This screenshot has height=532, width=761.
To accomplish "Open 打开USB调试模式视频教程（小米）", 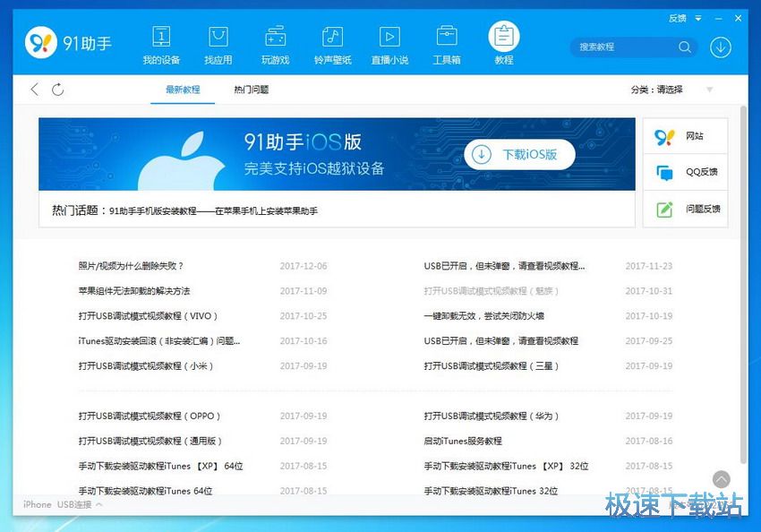I will click(x=146, y=365).
